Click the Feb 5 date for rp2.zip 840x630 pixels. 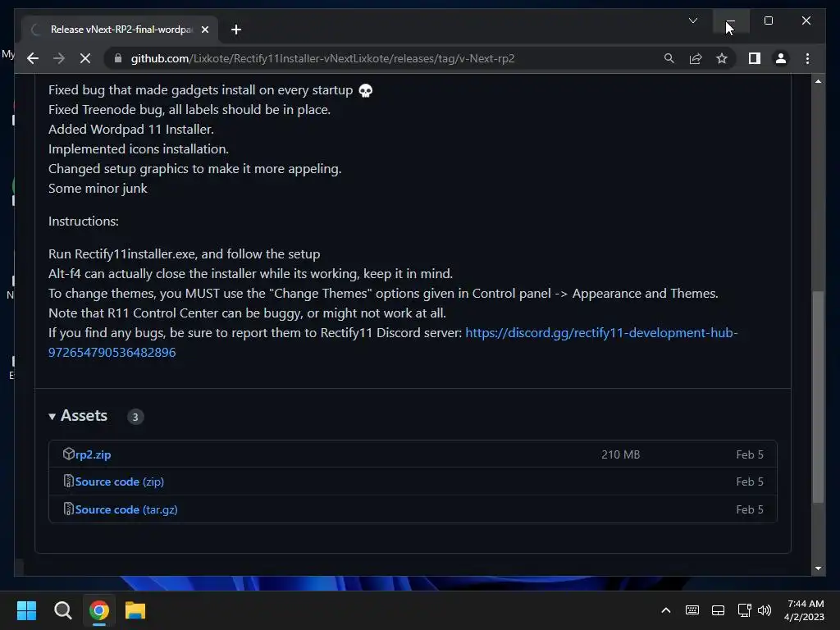[750, 454]
